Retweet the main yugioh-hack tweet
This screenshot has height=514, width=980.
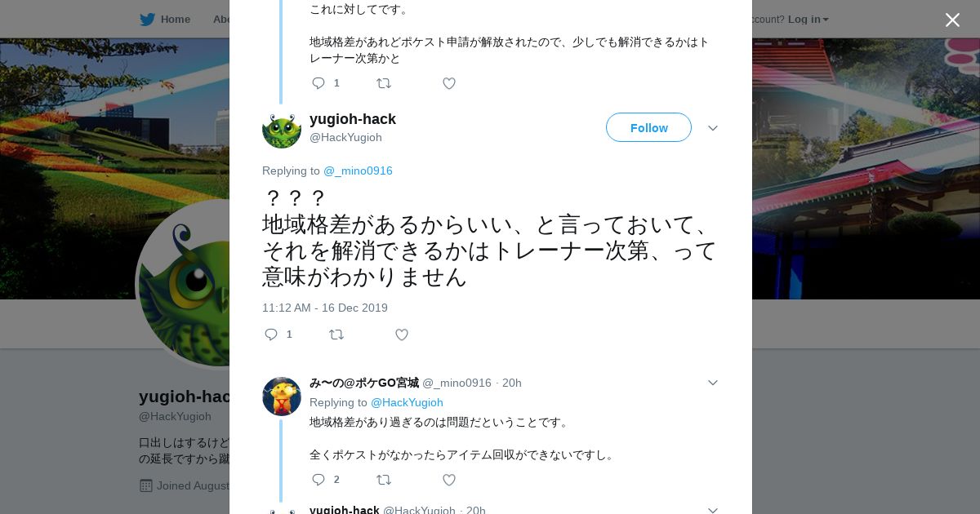[x=336, y=335]
